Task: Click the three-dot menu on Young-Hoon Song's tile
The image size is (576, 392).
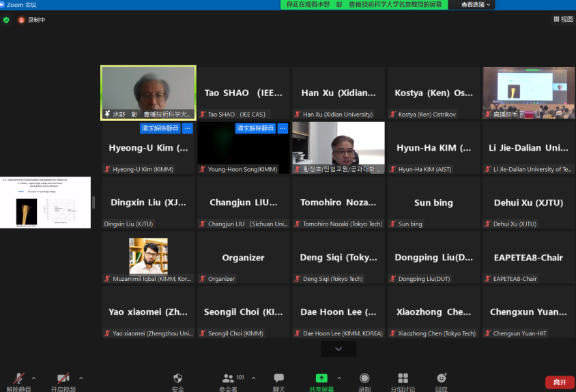Action: [x=283, y=128]
